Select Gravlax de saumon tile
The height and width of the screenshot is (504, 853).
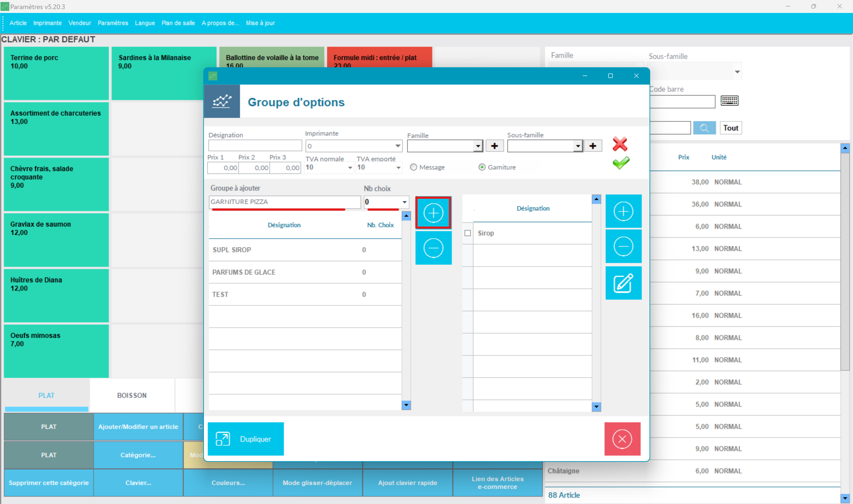(x=56, y=240)
